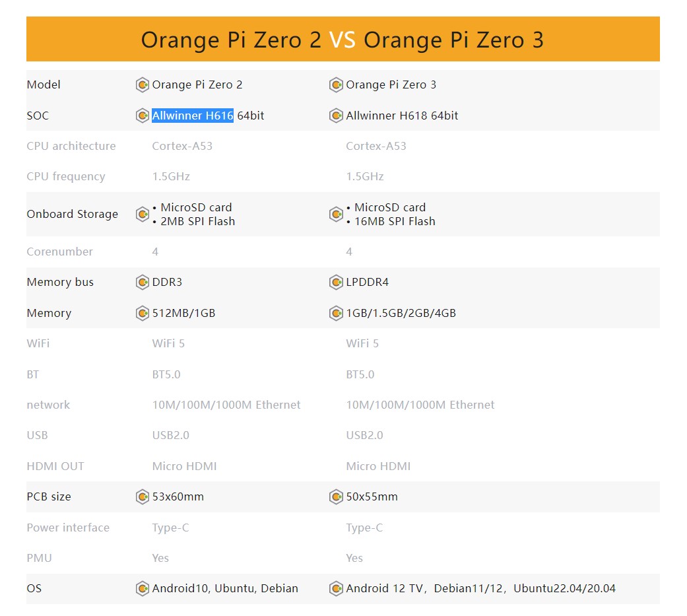Screen dimensions: 687x616
Task: Click the DDR3 value
Action: pyautogui.click(x=167, y=283)
